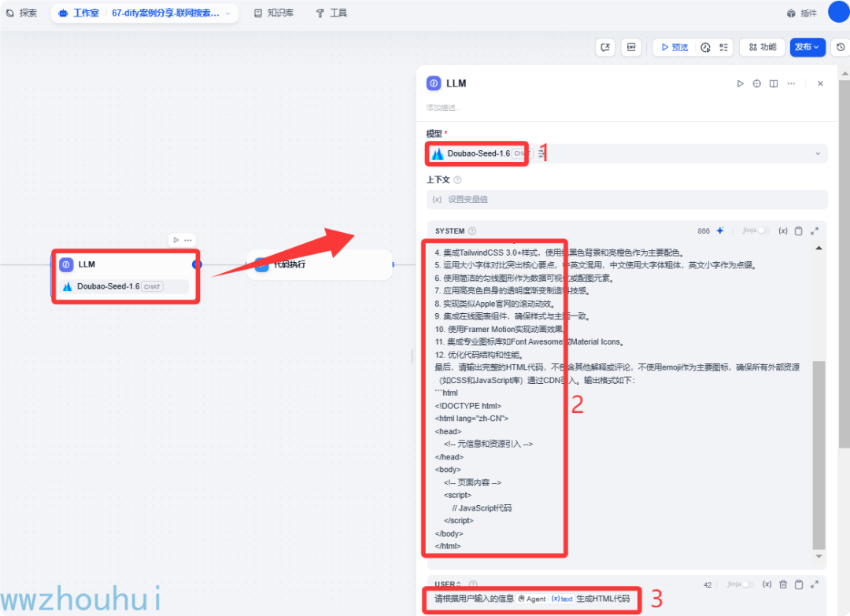Viewport: 850px width, 616px height.
Task: Click the Doubao-Seed-1.6 label in the LLM node
Action: pos(109,286)
